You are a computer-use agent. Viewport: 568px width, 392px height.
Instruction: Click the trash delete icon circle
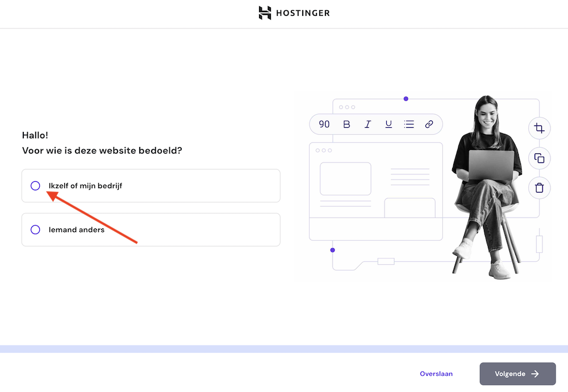539,187
